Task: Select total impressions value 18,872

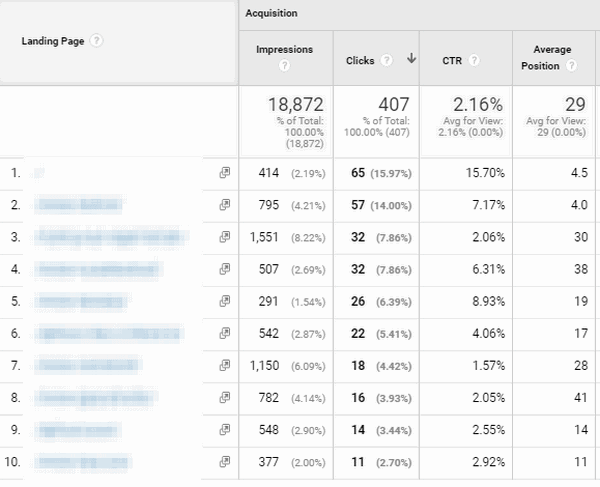Action: pyautogui.click(x=296, y=104)
